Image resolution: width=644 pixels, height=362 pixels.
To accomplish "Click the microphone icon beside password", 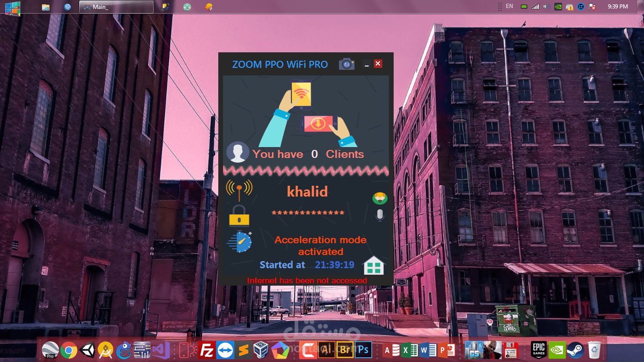I will pyautogui.click(x=380, y=215).
